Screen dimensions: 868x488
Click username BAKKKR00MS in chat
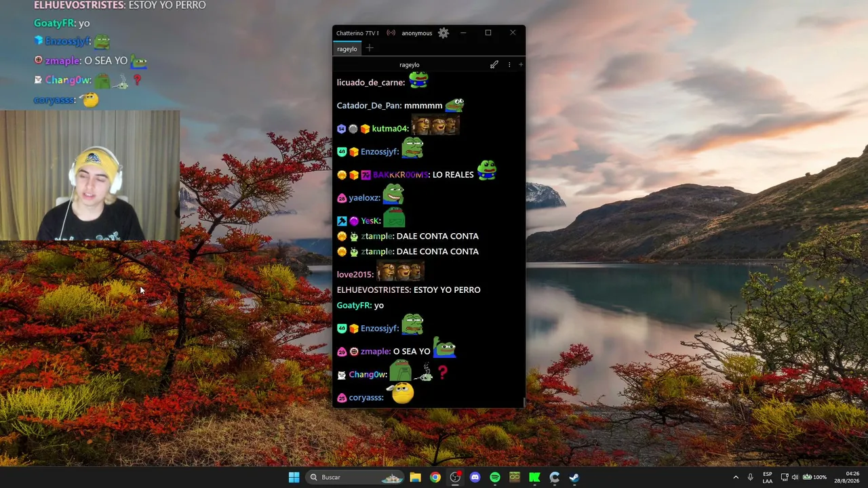tap(401, 175)
